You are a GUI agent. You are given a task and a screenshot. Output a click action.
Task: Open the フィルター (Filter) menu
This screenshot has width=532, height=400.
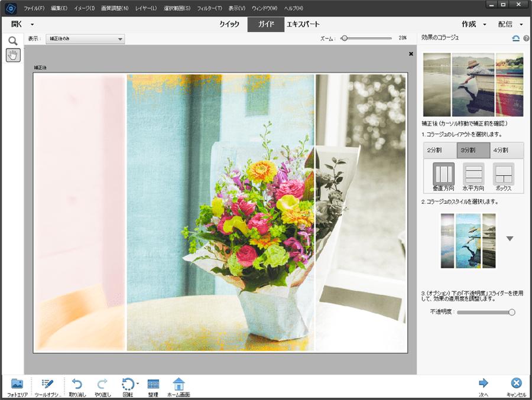pyautogui.click(x=210, y=8)
